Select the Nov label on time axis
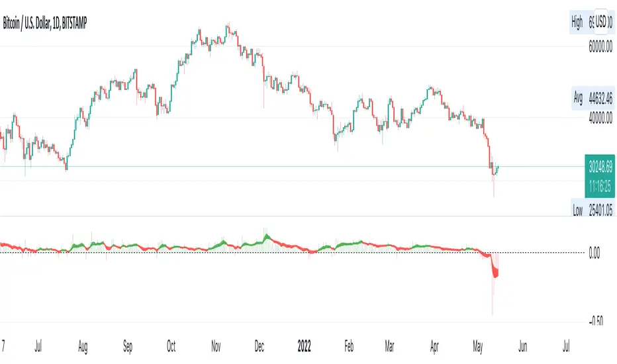The width and height of the screenshot is (617, 364). pyautogui.click(x=216, y=345)
